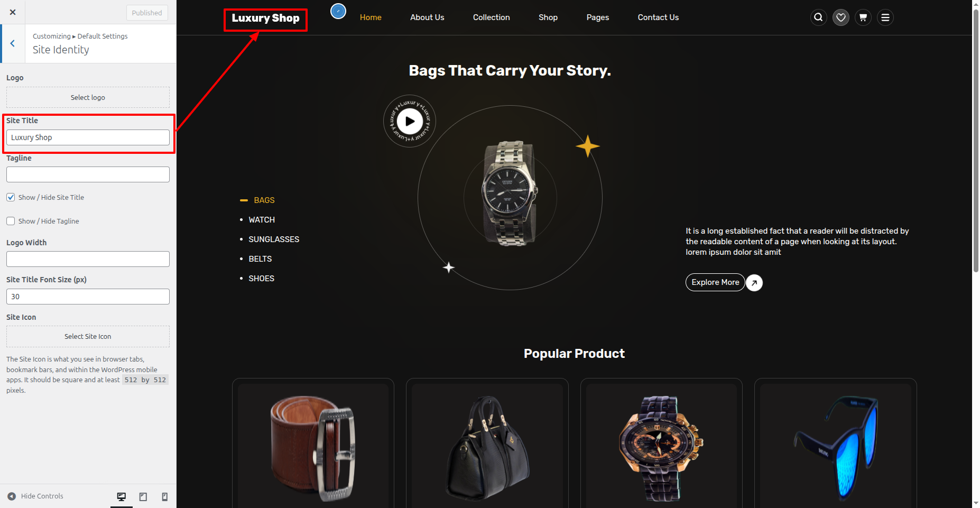Switch to desktop preview mode icon
This screenshot has height=508, width=980.
pos(122,496)
